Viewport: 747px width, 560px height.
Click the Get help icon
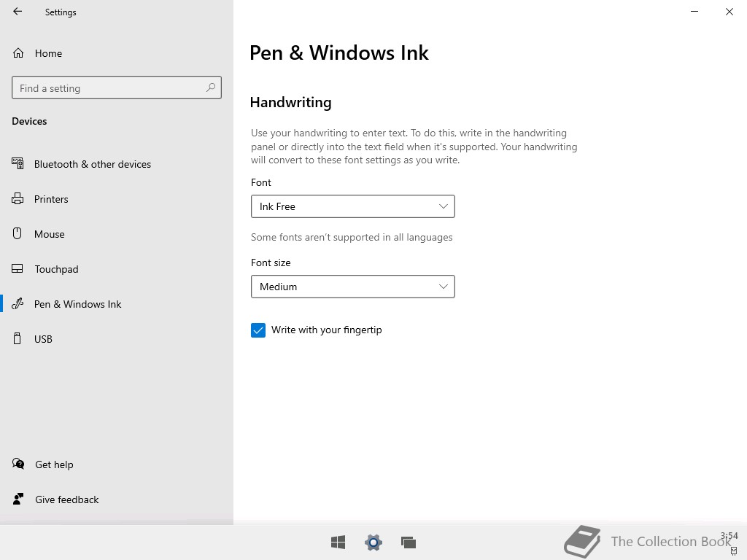(x=18, y=464)
